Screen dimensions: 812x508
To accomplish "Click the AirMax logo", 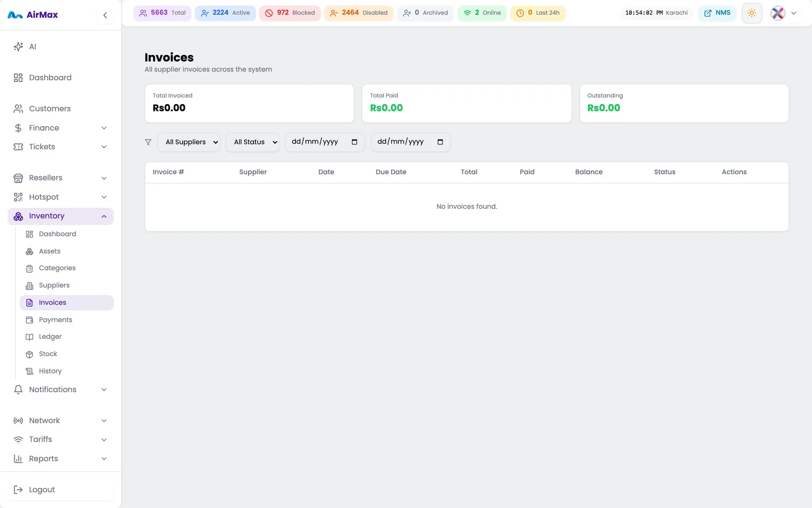I will coord(33,15).
